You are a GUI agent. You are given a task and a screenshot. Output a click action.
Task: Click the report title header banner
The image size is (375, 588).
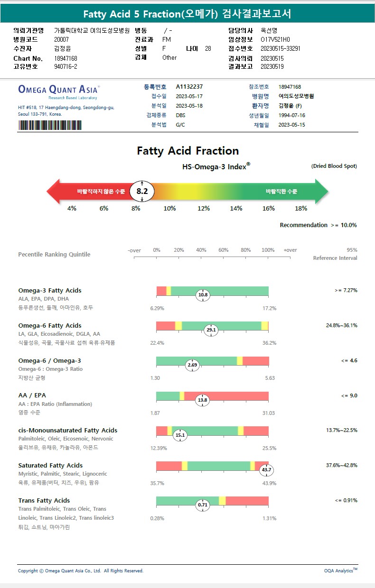187,14
